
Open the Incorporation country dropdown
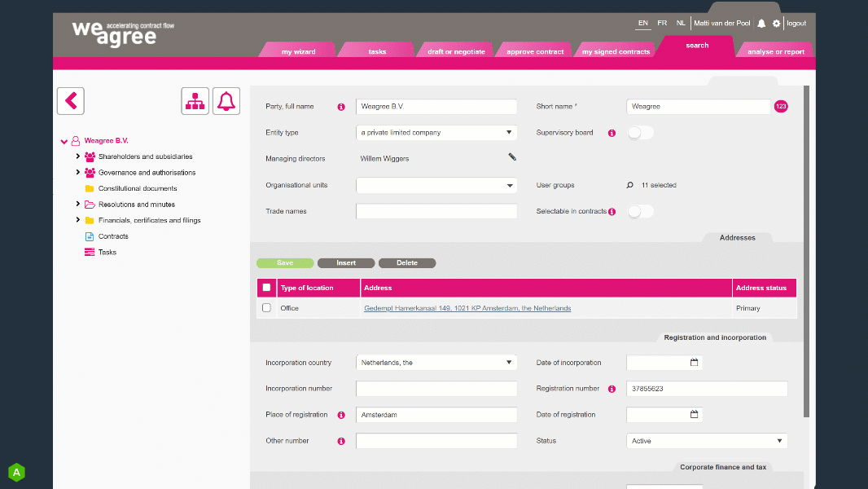436,362
